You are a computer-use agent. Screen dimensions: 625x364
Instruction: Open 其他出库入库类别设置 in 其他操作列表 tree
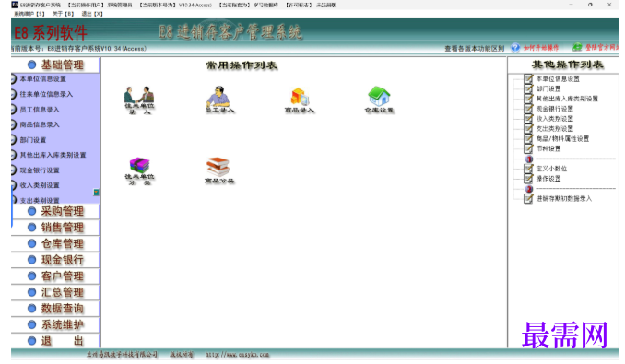(567, 99)
